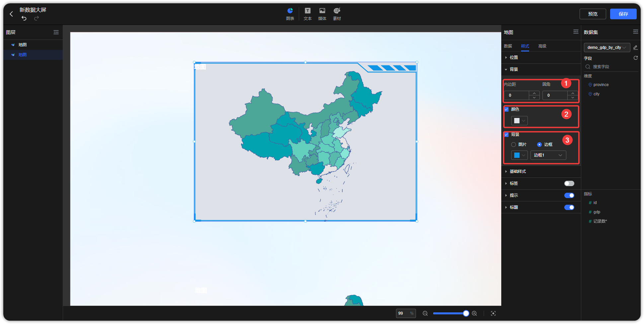Click the search icon in 搜索字段

click(x=588, y=67)
